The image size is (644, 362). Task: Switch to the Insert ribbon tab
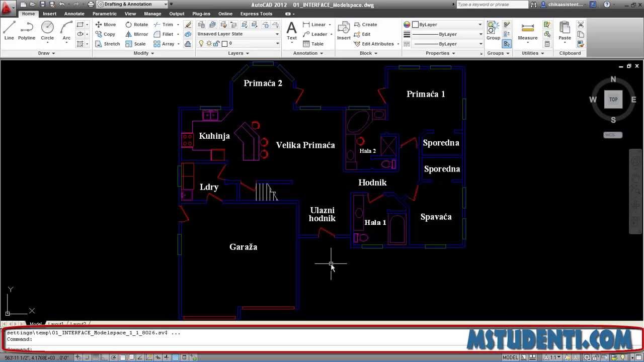click(49, 14)
